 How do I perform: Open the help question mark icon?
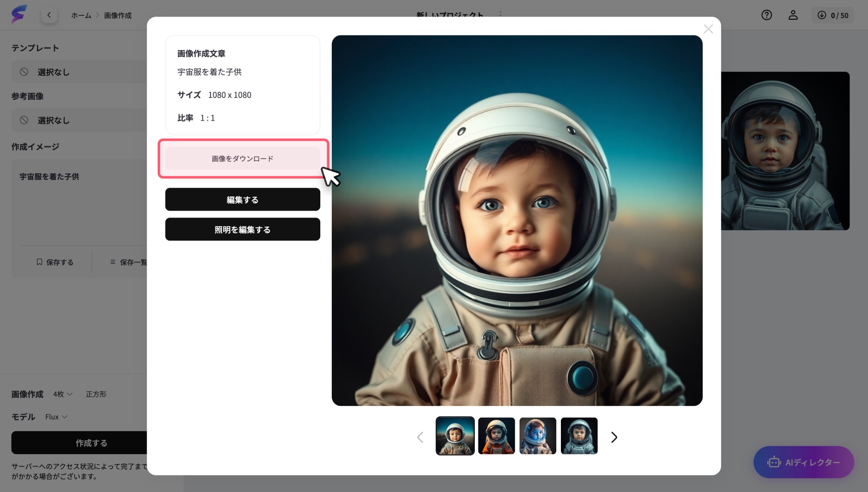[x=767, y=15]
